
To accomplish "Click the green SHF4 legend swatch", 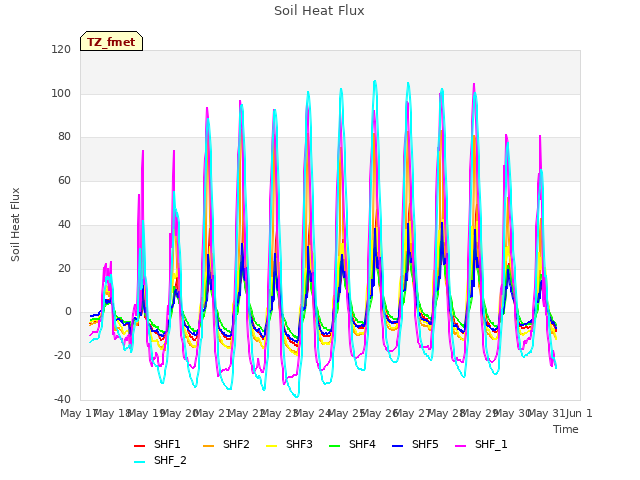I will point(334,446).
